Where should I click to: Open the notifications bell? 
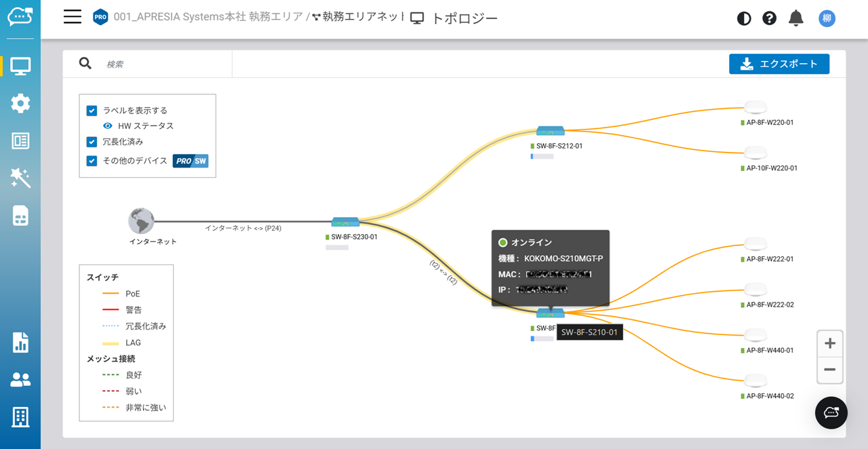[795, 18]
